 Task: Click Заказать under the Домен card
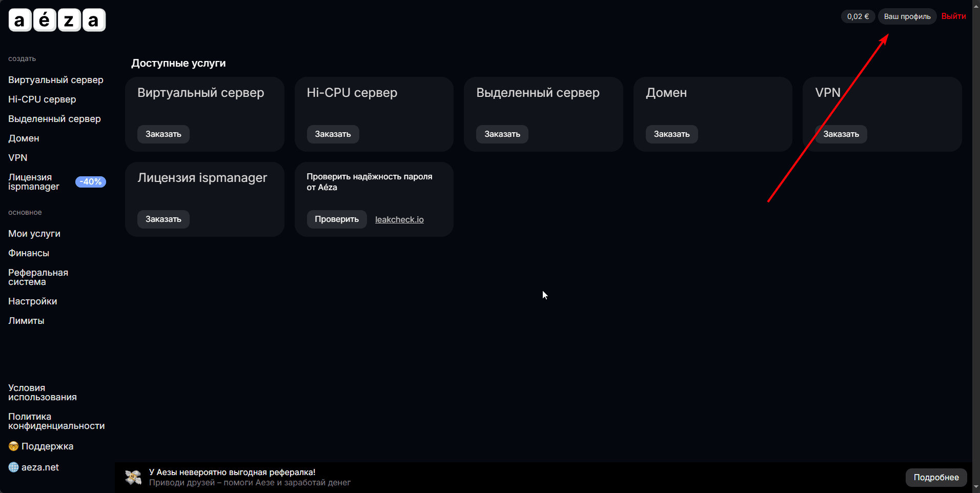click(671, 134)
